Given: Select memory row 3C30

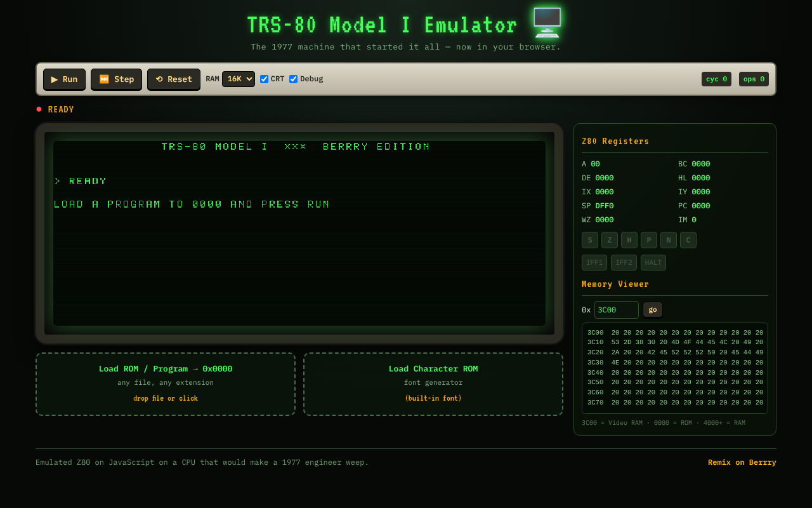Looking at the screenshot, I should pos(675,363).
